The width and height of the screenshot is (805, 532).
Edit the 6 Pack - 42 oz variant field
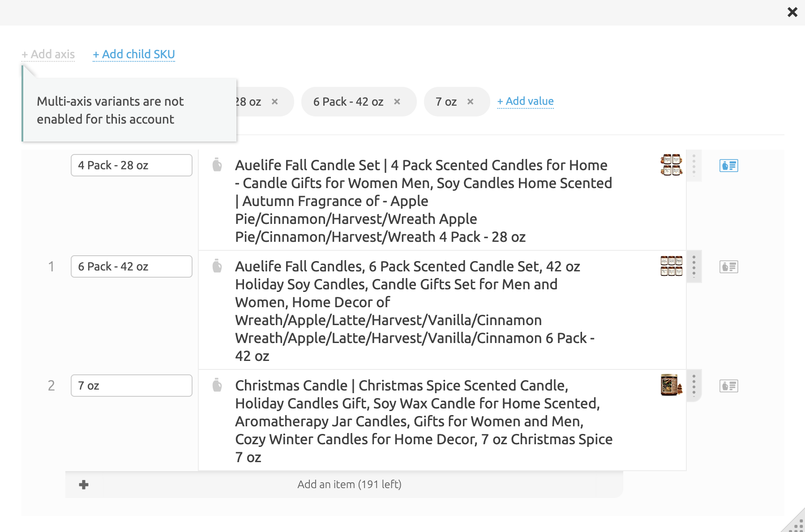tap(132, 266)
